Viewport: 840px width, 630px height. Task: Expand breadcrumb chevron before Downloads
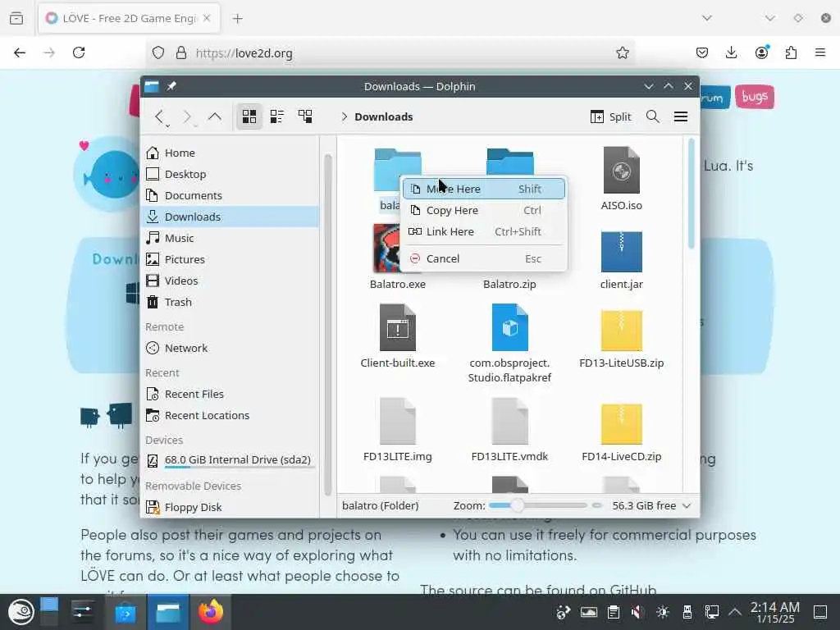(344, 116)
